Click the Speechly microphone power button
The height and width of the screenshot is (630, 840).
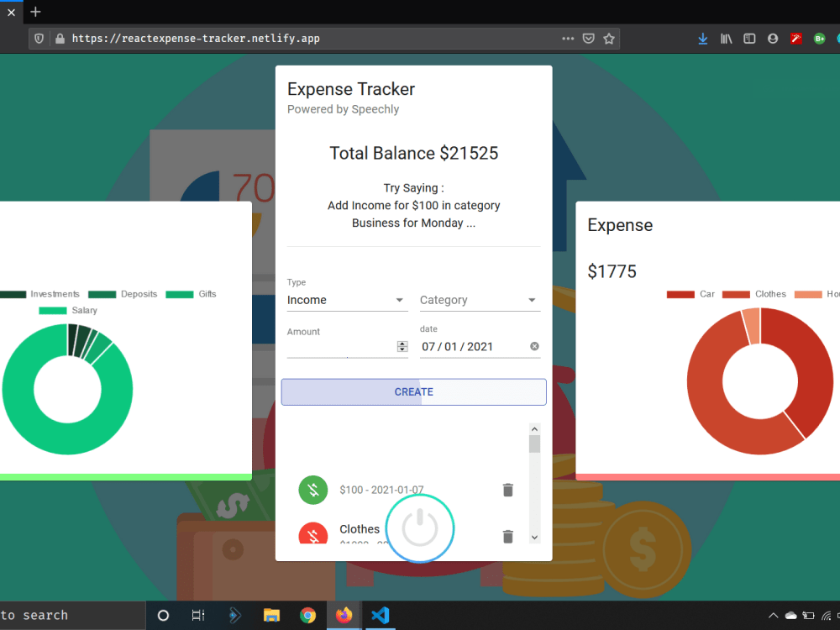[420, 528]
